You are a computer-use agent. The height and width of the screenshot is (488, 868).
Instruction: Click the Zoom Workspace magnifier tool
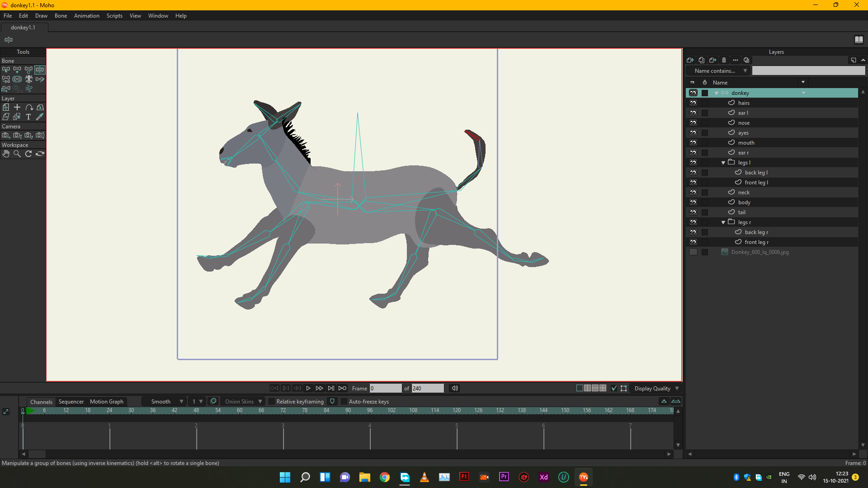click(17, 154)
